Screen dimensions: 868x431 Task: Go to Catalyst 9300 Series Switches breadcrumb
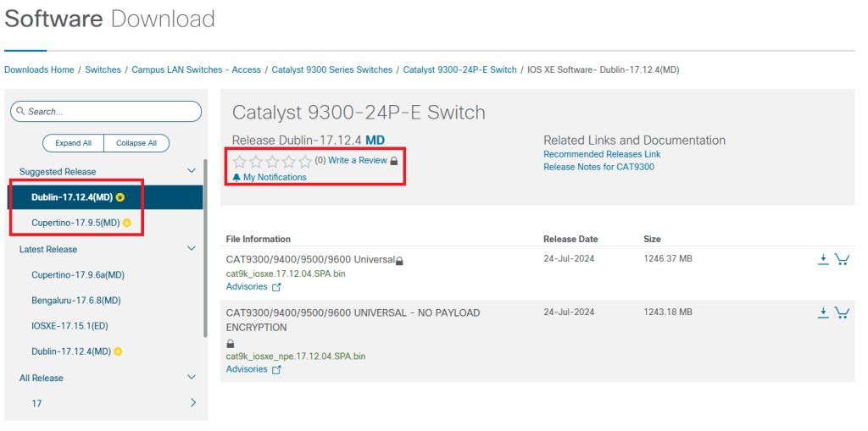click(x=331, y=70)
